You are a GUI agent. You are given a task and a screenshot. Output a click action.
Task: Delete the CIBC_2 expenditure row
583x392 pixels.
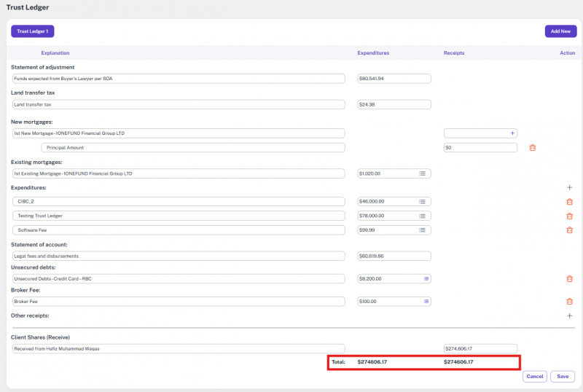click(569, 202)
